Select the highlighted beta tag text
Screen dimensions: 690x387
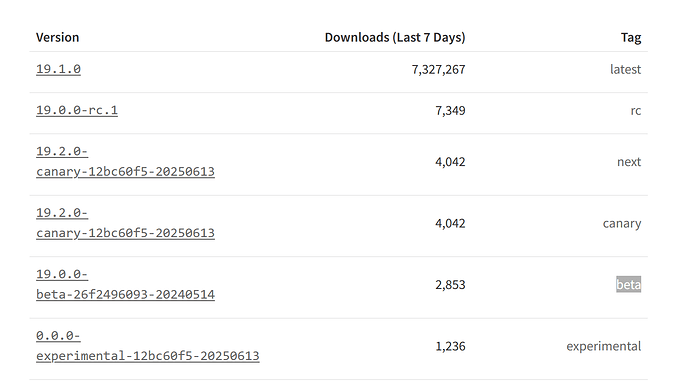628,284
